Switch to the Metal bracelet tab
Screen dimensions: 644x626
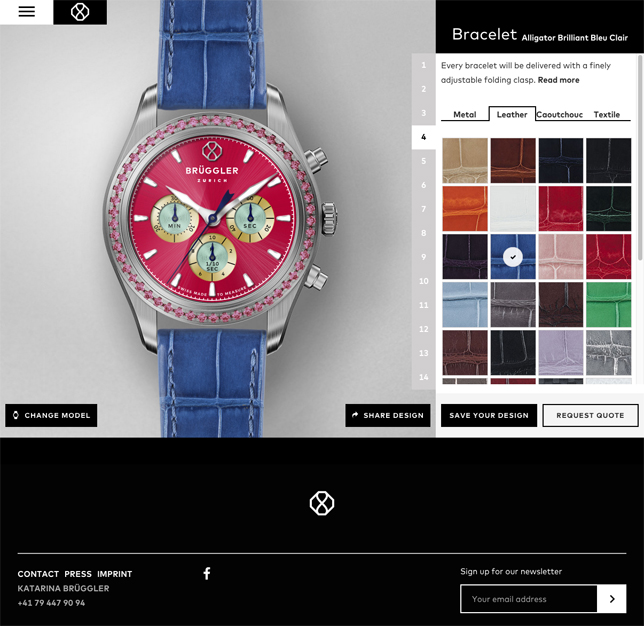coord(465,114)
